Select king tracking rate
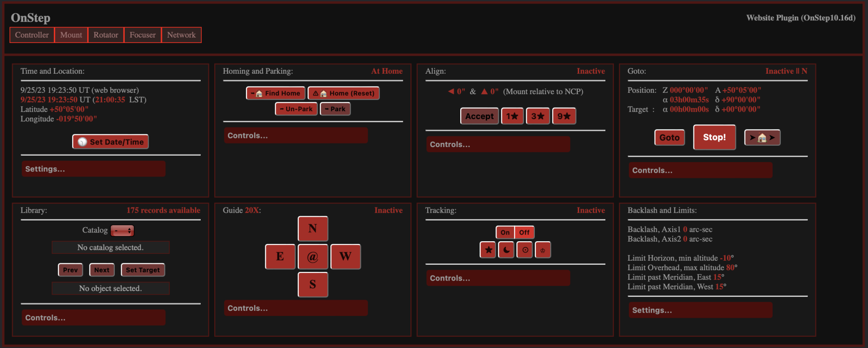 pyautogui.click(x=543, y=250)
